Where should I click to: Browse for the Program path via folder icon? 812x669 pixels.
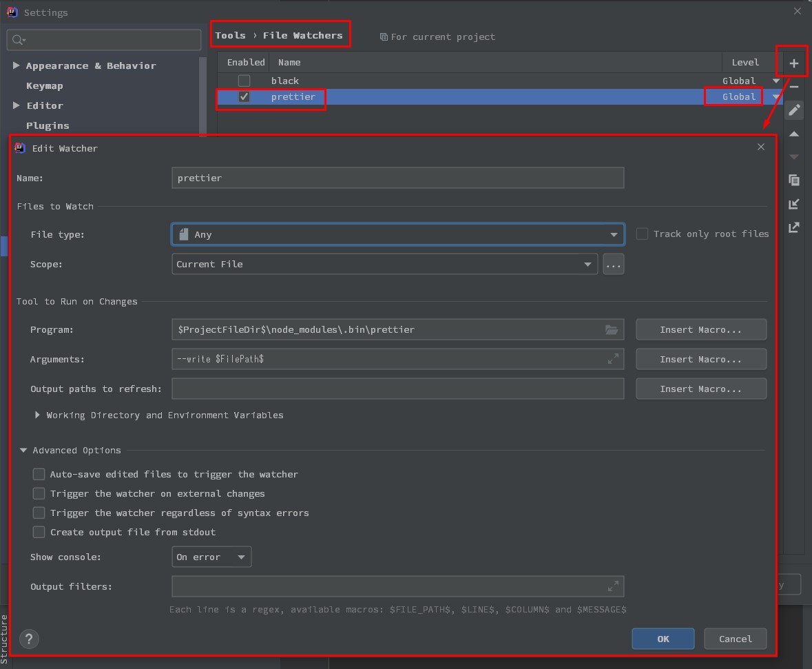(612, 329)
